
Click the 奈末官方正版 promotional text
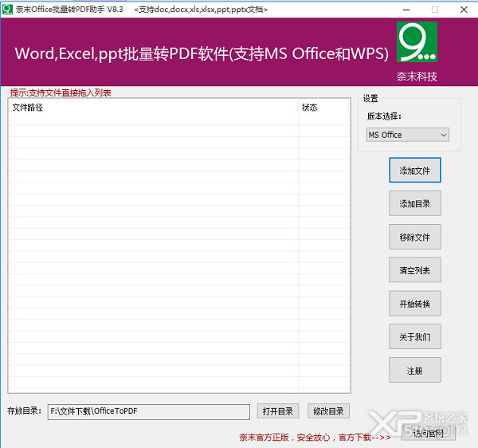315,438
